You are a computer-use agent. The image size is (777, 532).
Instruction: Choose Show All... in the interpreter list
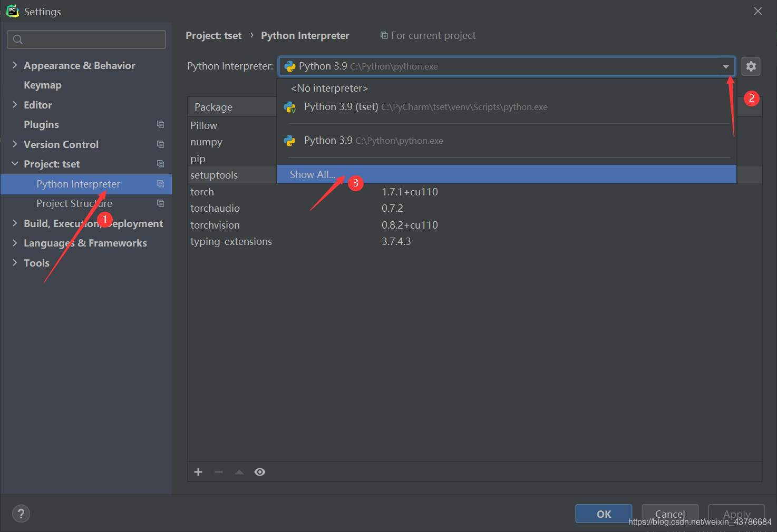click(x=507, y=174)
